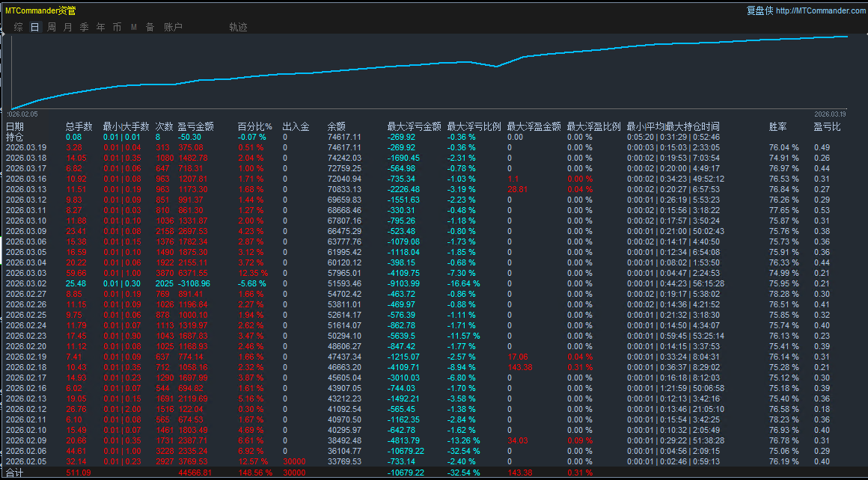Open the 轨迹 track tab
The height and width of the screenshot is (480, 868).
(x=238, y=27)
